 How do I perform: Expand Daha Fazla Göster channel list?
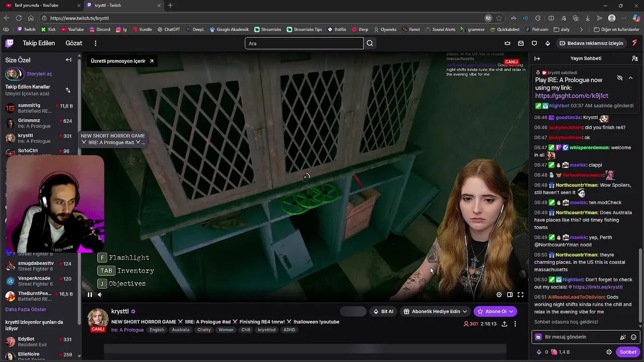[26, 309]
